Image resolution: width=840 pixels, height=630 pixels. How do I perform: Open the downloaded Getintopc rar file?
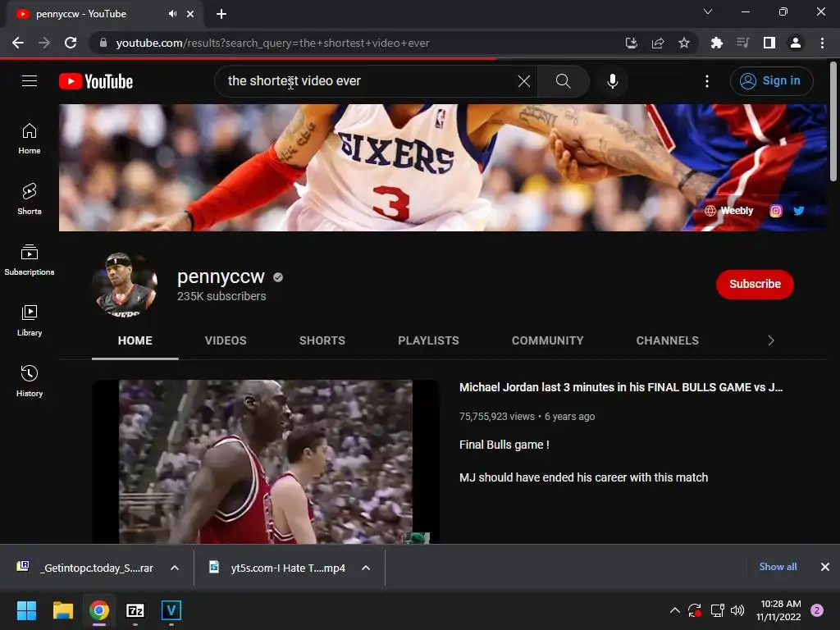pos(85,568)
